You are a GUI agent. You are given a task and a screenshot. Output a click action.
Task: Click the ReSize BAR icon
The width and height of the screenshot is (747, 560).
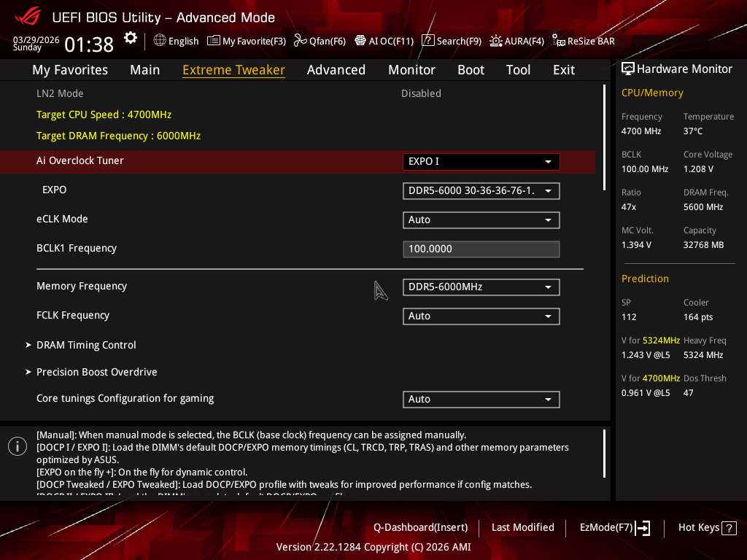[x=582, y=41]
